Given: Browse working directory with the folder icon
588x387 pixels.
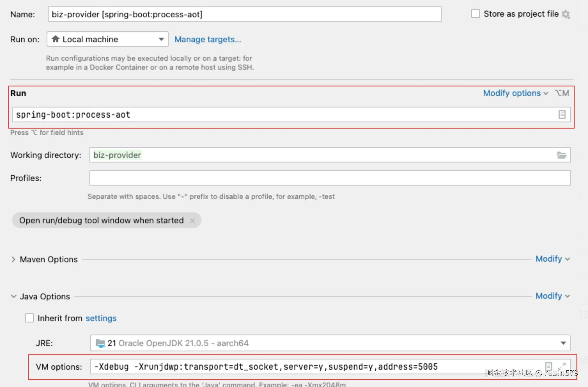Looking at the screenshot, I should point(562,155).
